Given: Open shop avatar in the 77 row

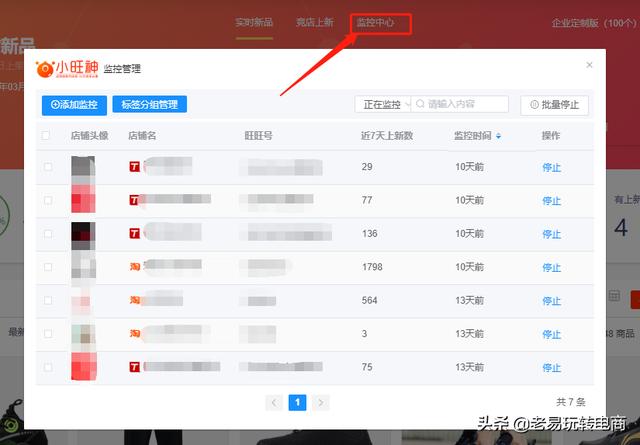Looking at the screenshot, I should (x=83, y=200).
